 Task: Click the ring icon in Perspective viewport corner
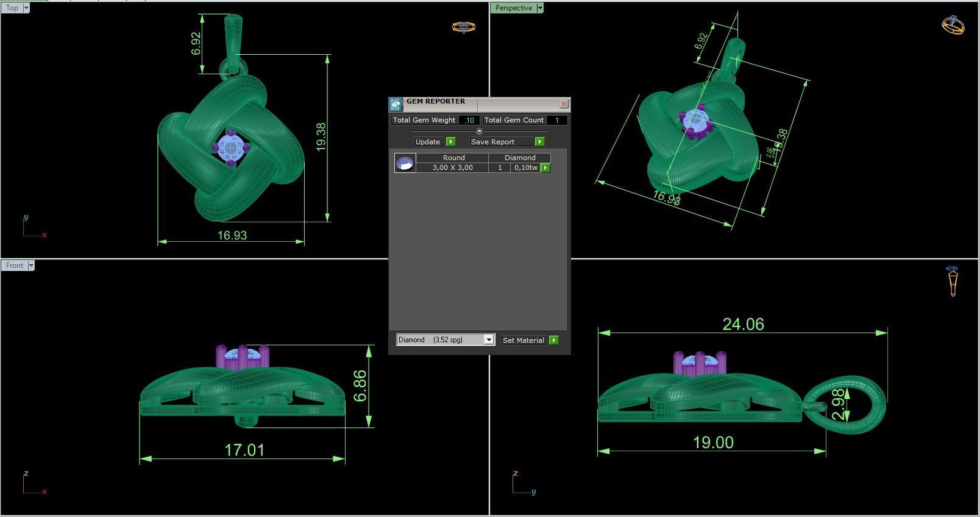[x=953, y=25]
